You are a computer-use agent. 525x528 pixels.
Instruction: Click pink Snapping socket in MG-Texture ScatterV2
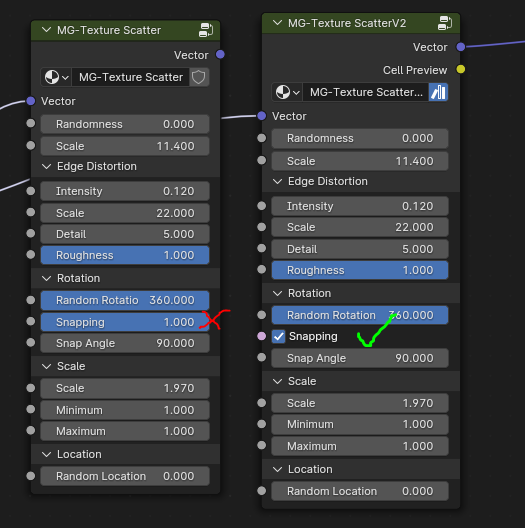coord(262,336)
